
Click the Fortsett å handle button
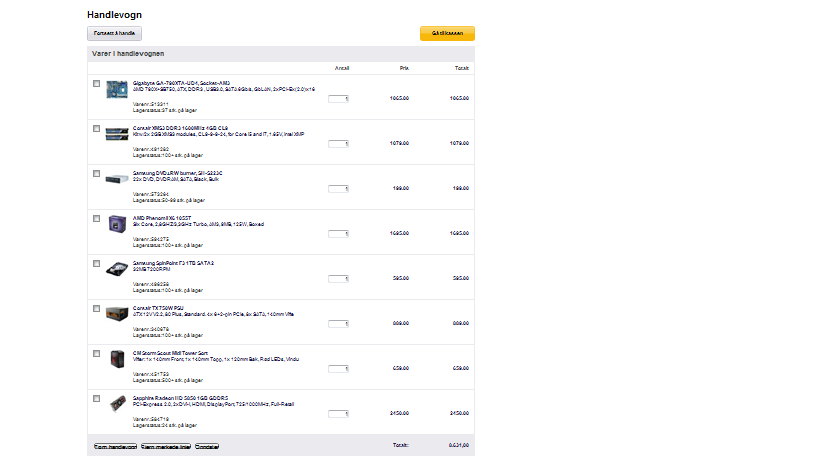pyautogui.click(x=114, y=33)
